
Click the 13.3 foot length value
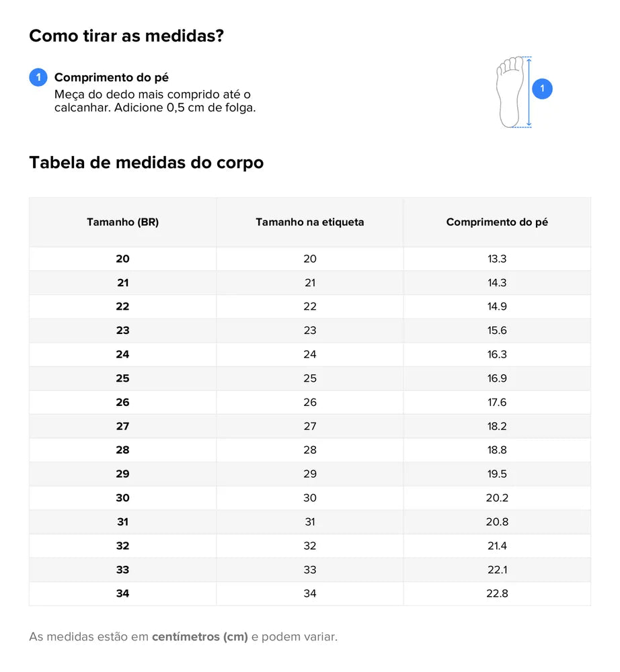pos(497,259)
